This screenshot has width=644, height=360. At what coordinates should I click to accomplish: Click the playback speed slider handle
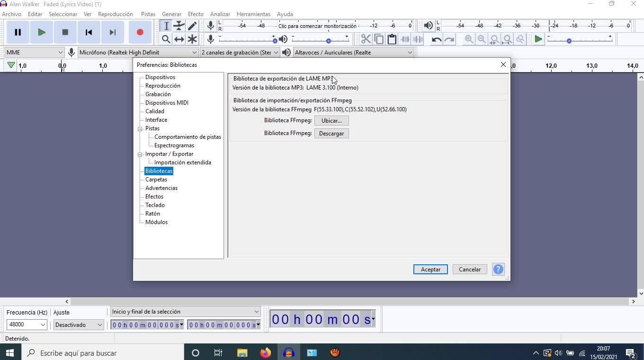(x=569, y=41)
